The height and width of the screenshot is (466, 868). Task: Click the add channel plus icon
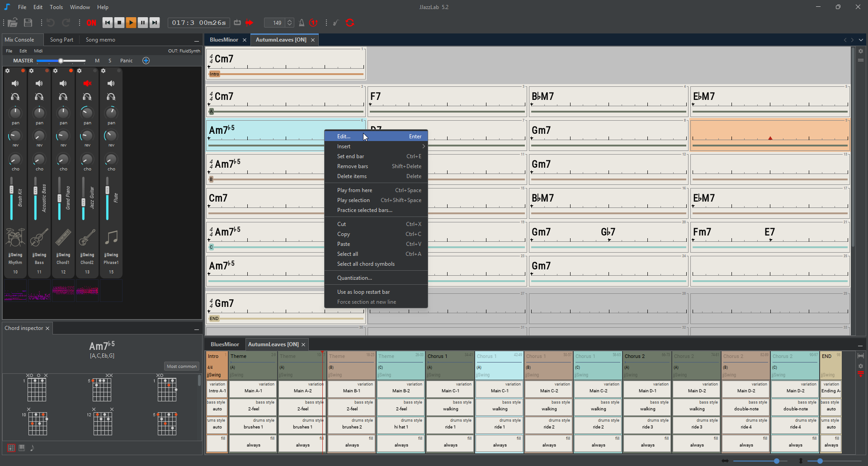(x=146, y=61)
